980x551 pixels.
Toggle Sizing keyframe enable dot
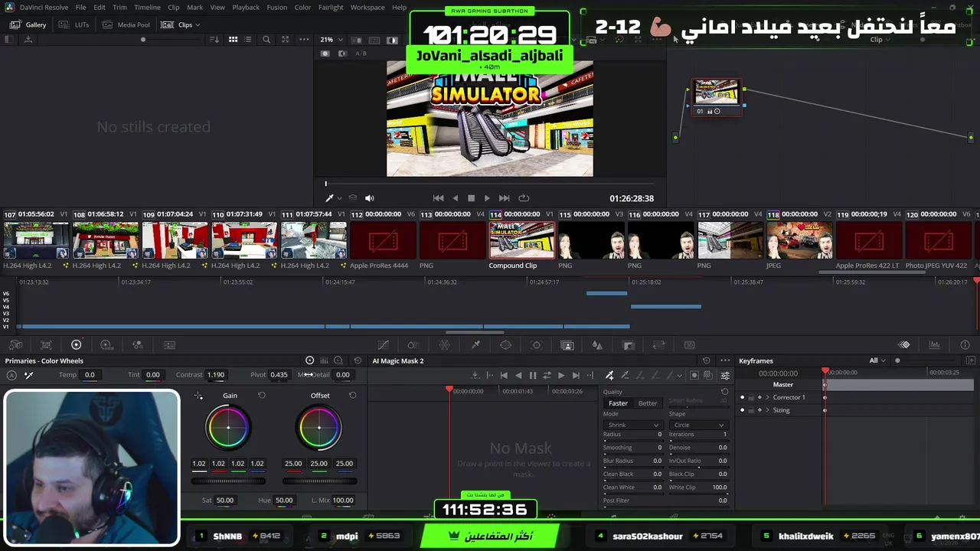pos(742,410)
